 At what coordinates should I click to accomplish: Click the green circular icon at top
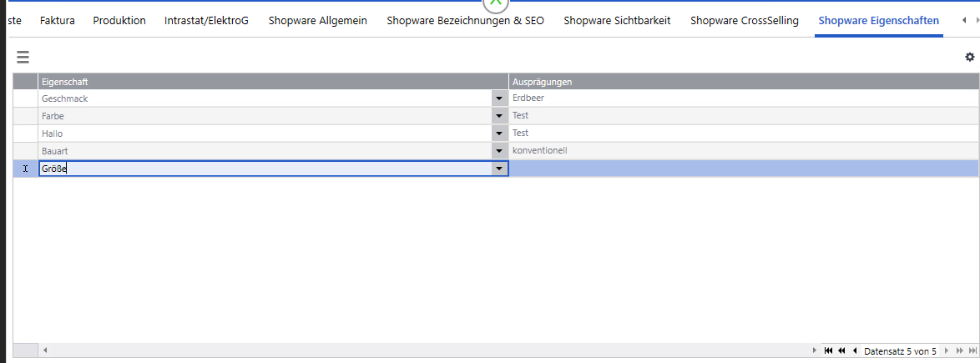coord(496,3)
